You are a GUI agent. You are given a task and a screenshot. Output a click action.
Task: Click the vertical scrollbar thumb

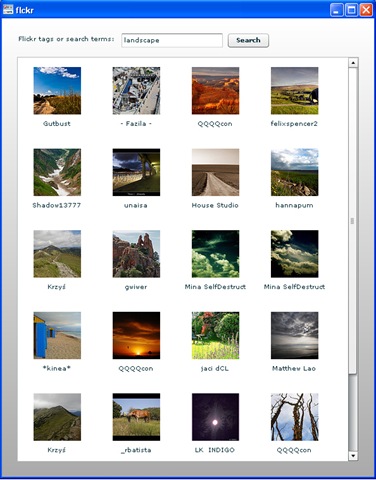[x=353, y=221]
